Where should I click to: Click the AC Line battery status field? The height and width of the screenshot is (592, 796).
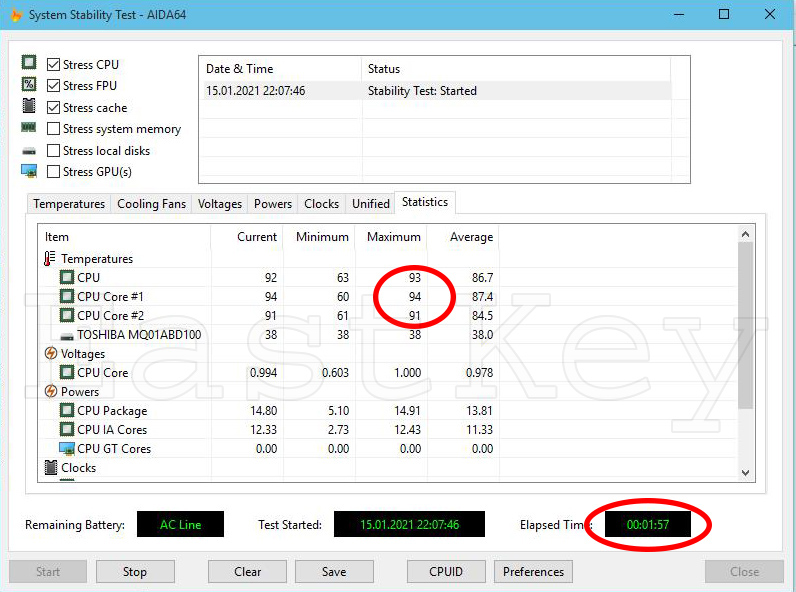(180, 524)
